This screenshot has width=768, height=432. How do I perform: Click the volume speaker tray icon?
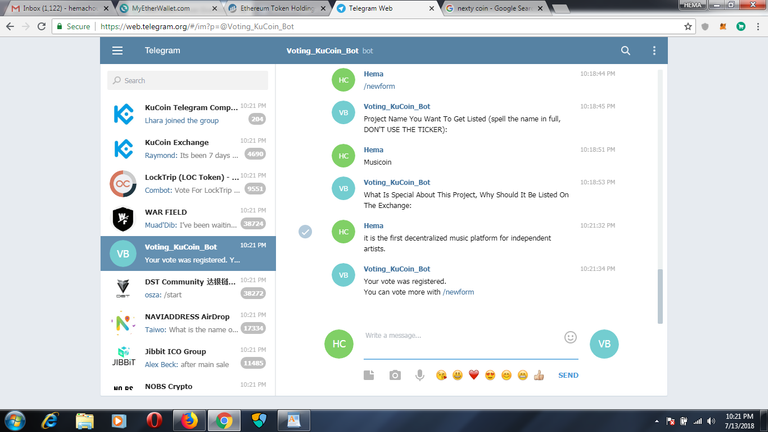click(711, 421)
